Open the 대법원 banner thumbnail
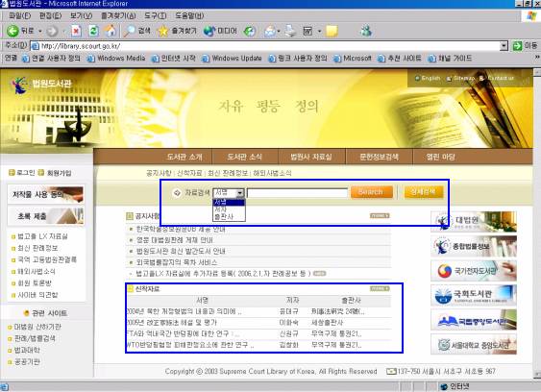541x392 pixels. pos(474,222)
